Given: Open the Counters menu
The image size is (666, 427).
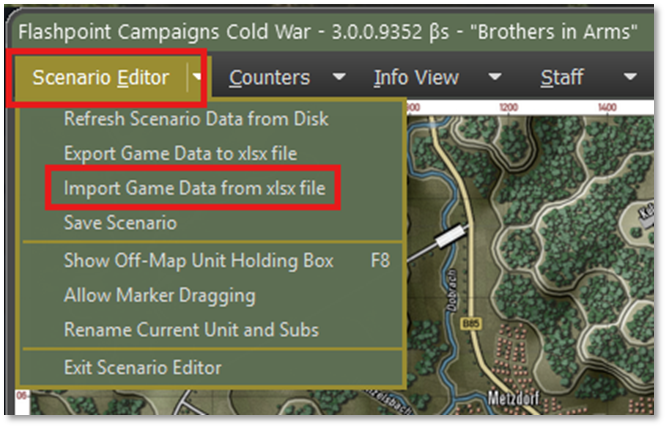Looking at the screenshot, I should click(269, 77).
